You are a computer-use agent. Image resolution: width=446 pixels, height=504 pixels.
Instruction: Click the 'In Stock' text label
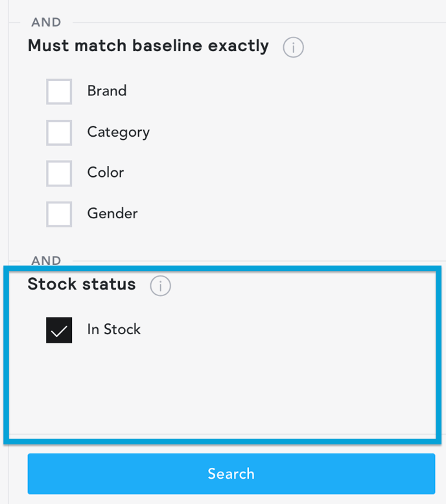(114, 329)
